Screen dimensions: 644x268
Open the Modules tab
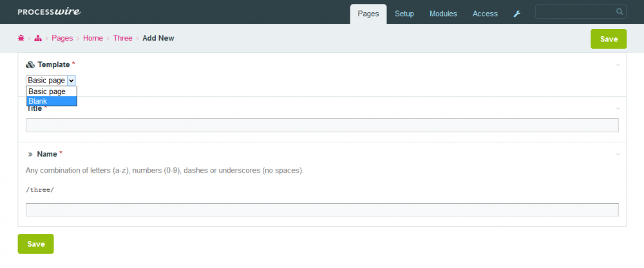[443, 14]
